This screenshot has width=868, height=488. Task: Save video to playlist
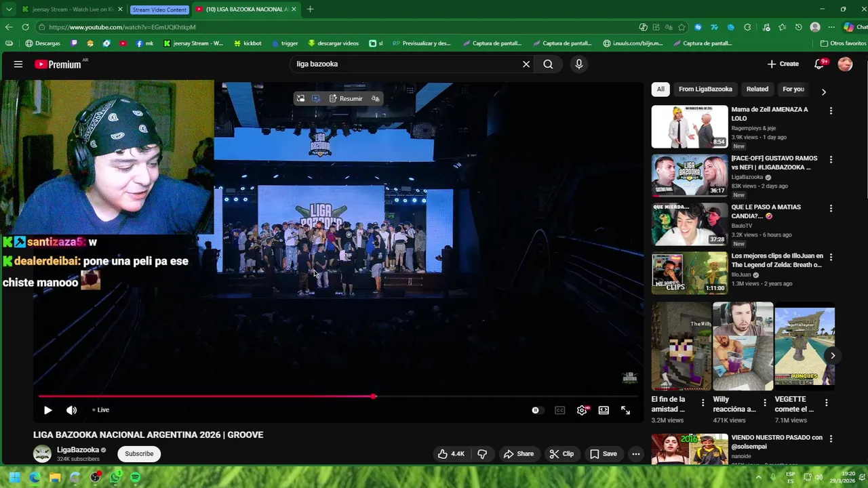pyautogui.click(x=603, y=453)
